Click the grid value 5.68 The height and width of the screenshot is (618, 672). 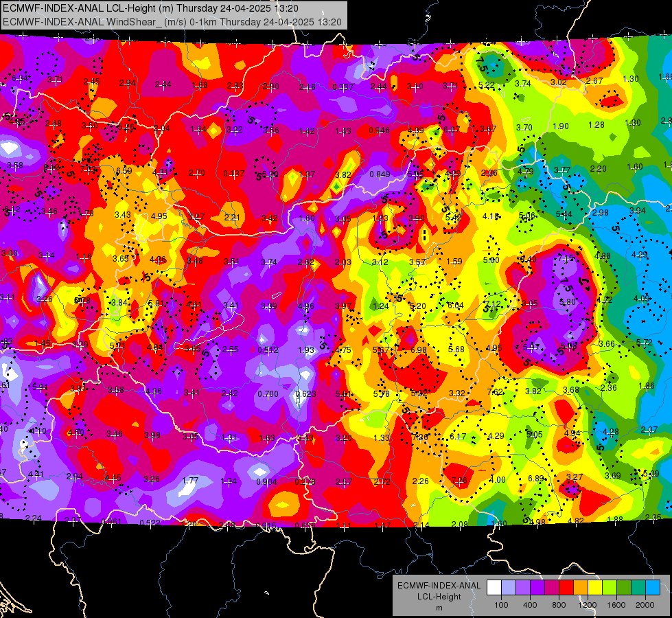tap(456, 349)
